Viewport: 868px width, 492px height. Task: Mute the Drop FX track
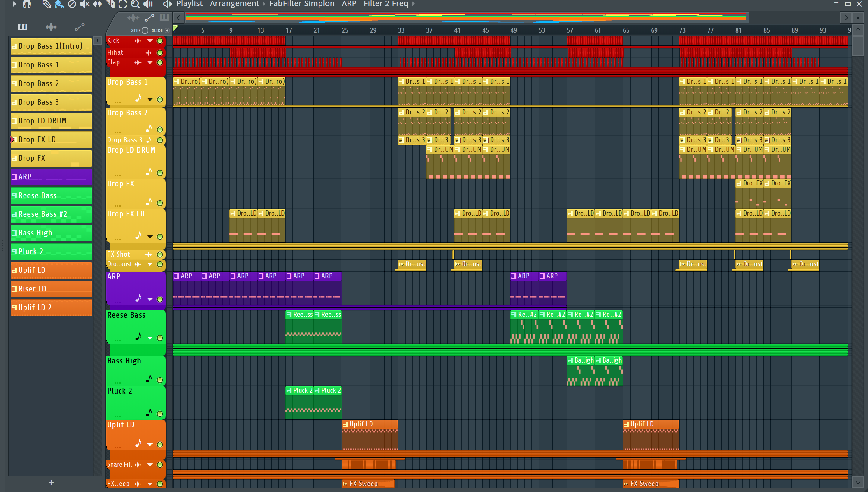tap(160, 203)
